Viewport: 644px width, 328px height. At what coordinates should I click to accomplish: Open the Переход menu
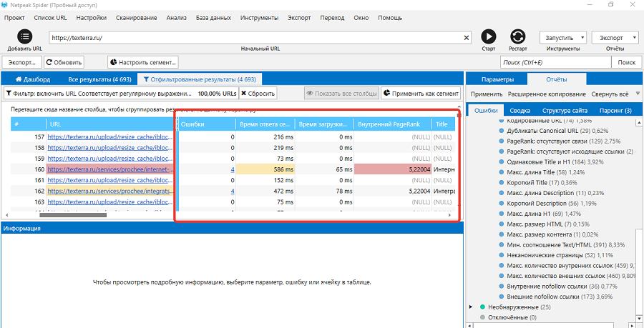pyautogui.click(x=332, y=18)
